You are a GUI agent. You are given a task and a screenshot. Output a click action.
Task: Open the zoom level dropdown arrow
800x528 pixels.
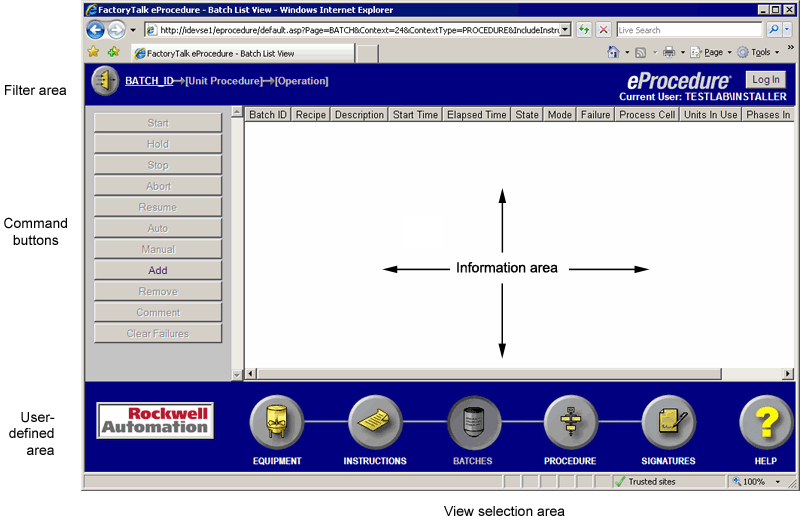click(x=778, y=482)
